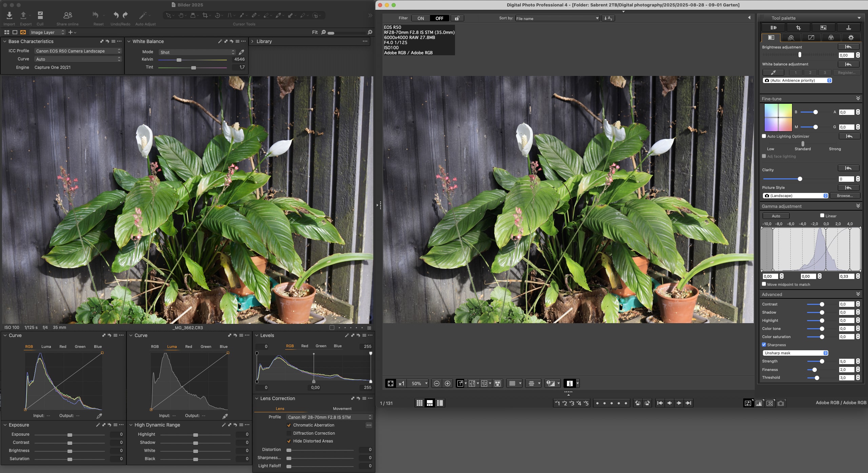Viewport: 868px width, 473px height.
Task: Click the Browse... picture style button
Action: (845, 196)
